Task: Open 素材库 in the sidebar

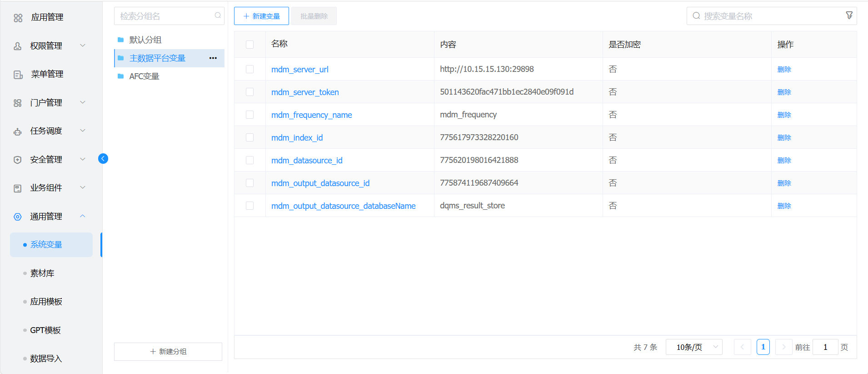Action: point(42,273)
